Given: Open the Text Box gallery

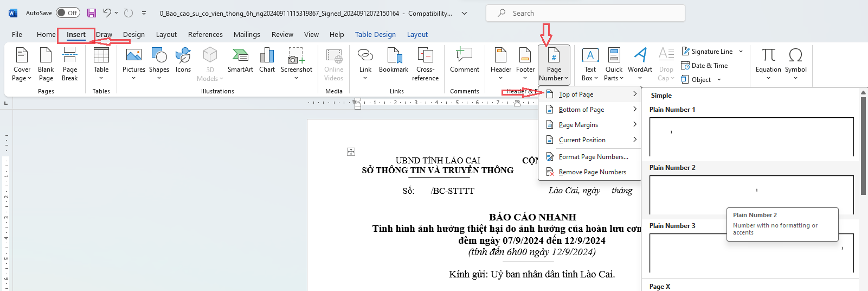Looking at the screenshot, I should click(590, 64).
